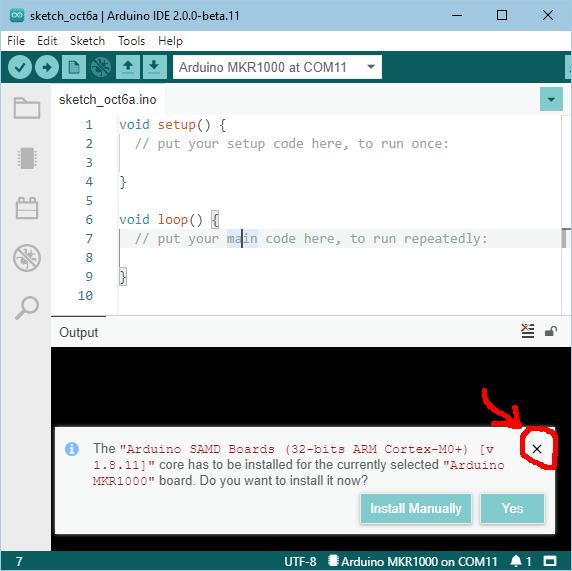Open the Debug sidebar panel
This screenshot has height=571, width=572.
coord(27,258)
